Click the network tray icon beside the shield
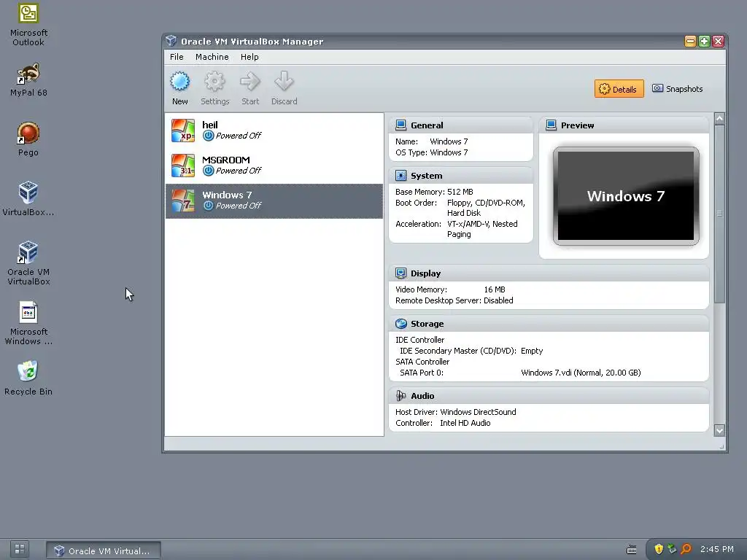747x560 pixels. point(672,549)
